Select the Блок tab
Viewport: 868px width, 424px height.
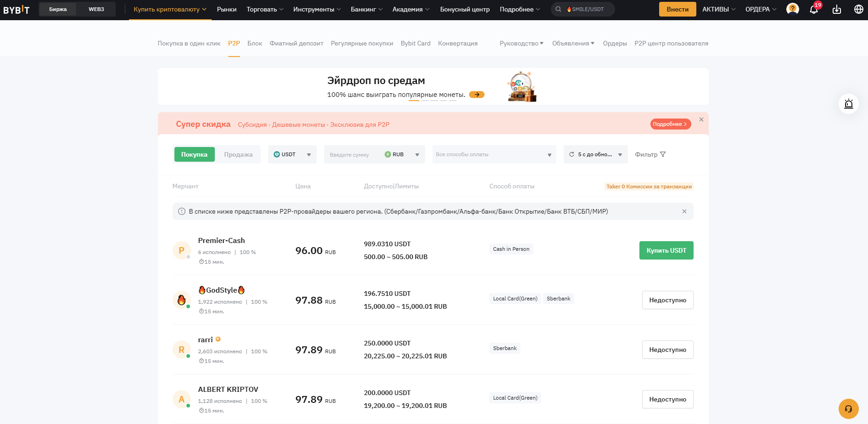pyautogui.click(x=255, y=43)
